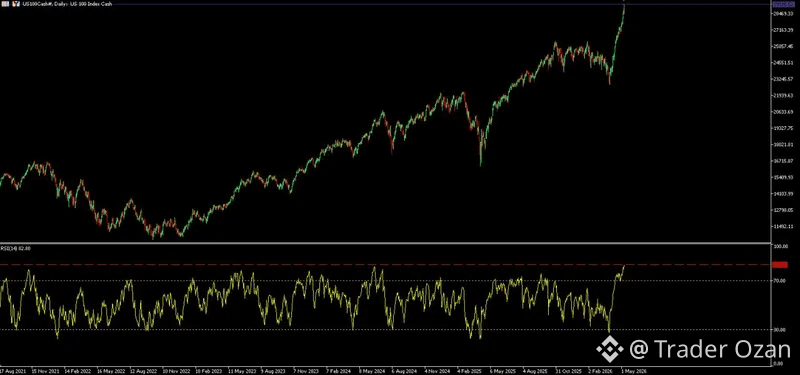Click the grid icon in the chart title bar
Image resolution: width=800 pixels, height=375 pixels.
[5, 4]
